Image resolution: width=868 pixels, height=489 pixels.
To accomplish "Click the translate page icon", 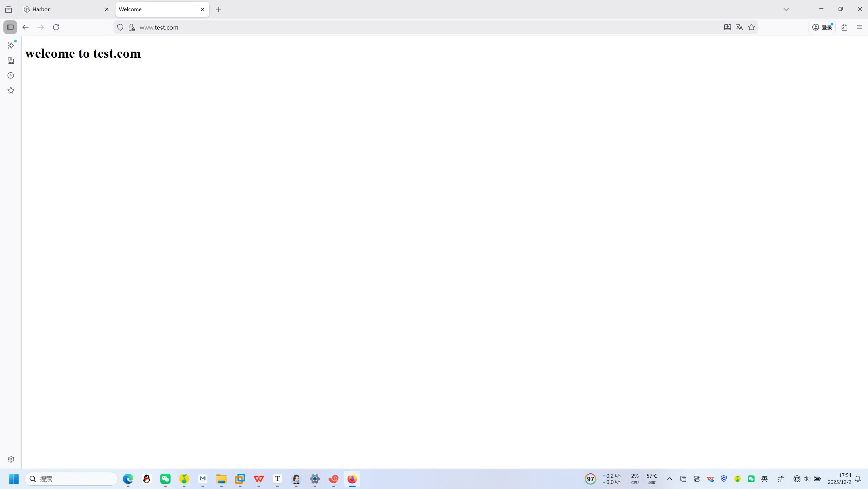I will [x=740, y=27].
